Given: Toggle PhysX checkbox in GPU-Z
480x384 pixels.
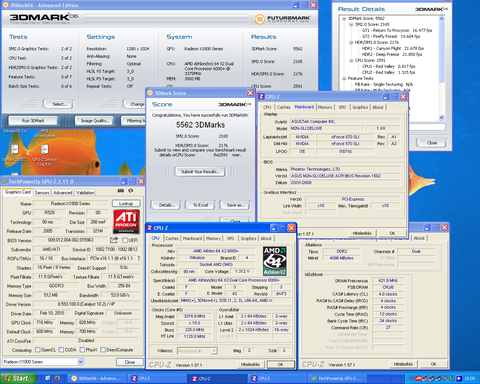Looking at the screenshot, I should [x=82, y=350].
